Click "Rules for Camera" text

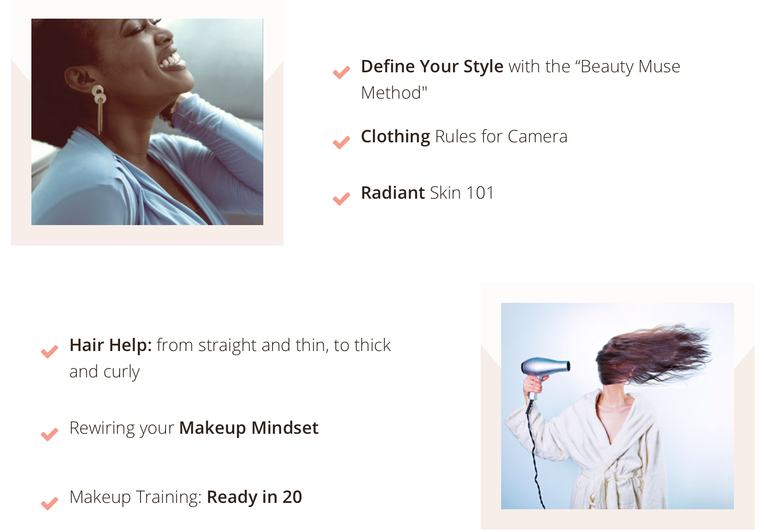tap(501, 136)
